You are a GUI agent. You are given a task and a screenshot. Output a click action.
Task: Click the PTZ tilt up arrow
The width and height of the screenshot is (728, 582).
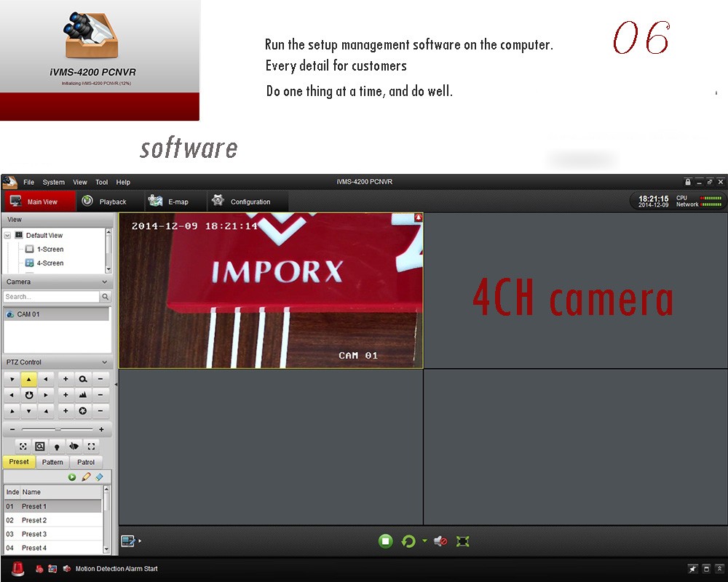click(28, 378)
